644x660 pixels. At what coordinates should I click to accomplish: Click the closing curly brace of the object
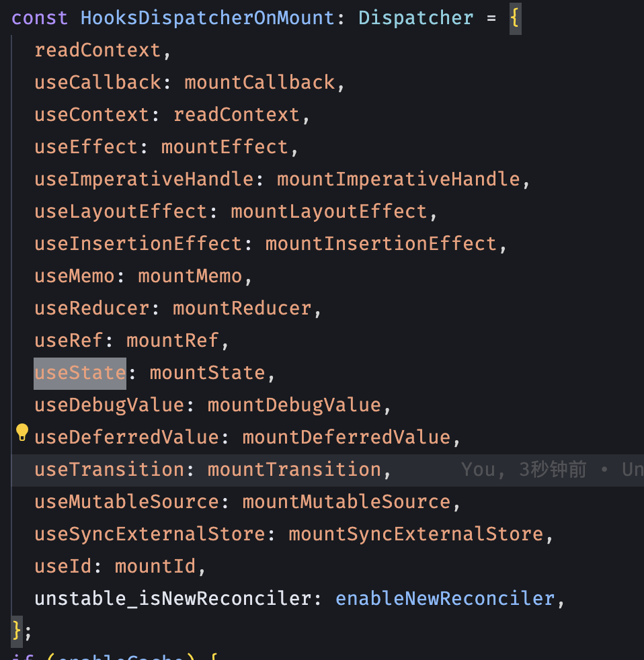tap(17, 630)
